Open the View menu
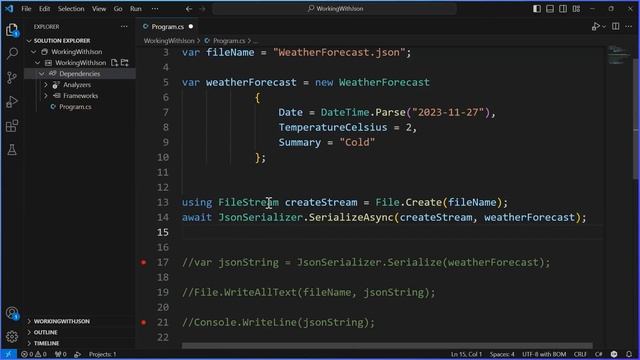The width and height of the screenshot is (640, 360). (x=99, y=9)
